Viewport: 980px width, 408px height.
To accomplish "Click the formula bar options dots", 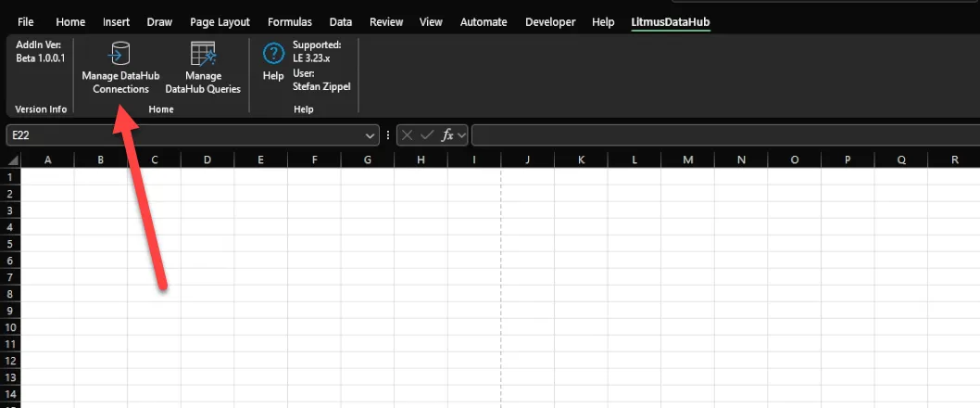I will 388,135.
